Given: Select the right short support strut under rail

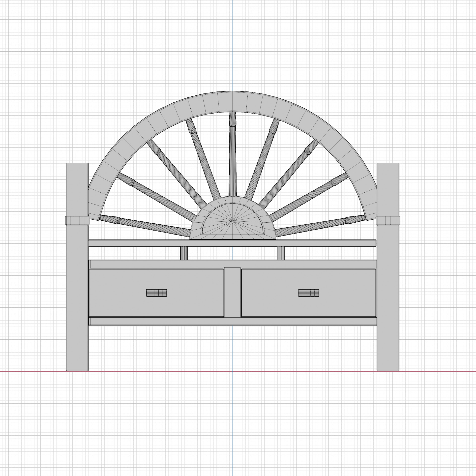Looking at the screenshot, I should [281, 253].
